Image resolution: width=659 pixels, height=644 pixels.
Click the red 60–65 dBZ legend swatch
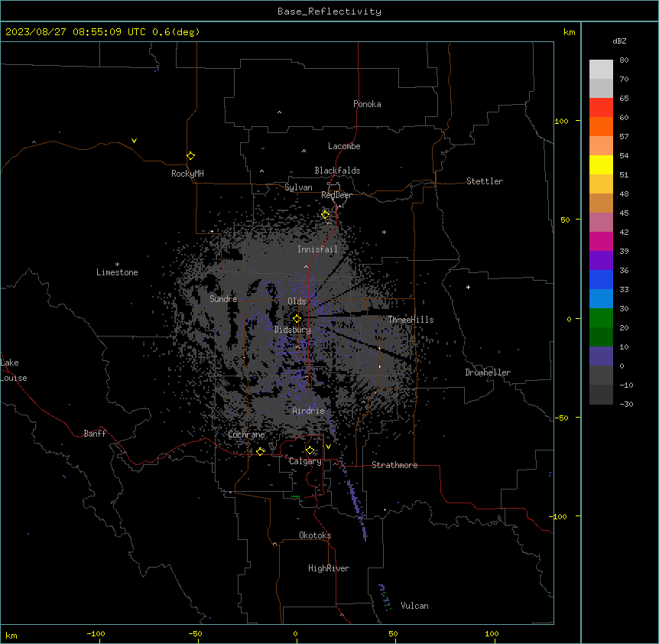(601, 107)
